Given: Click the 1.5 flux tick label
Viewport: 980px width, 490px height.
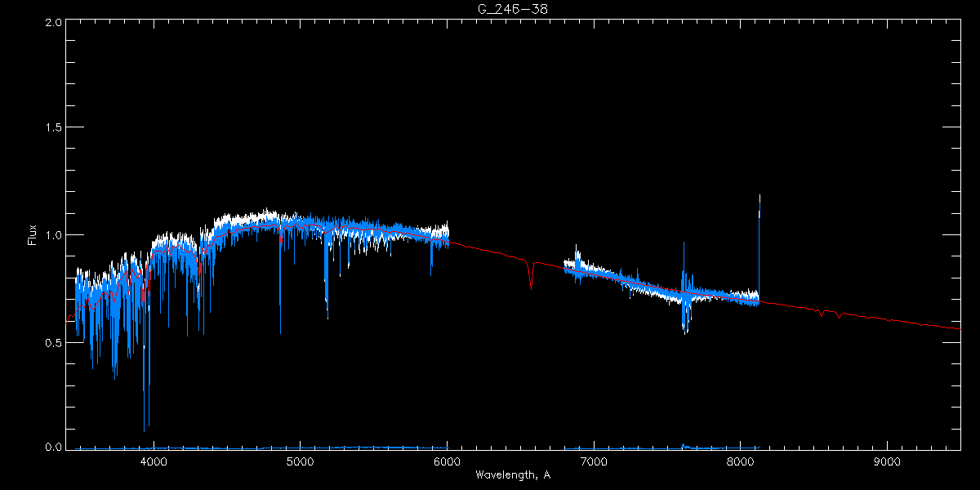Looking at the screenshot, I should click(x=53, y=127).
